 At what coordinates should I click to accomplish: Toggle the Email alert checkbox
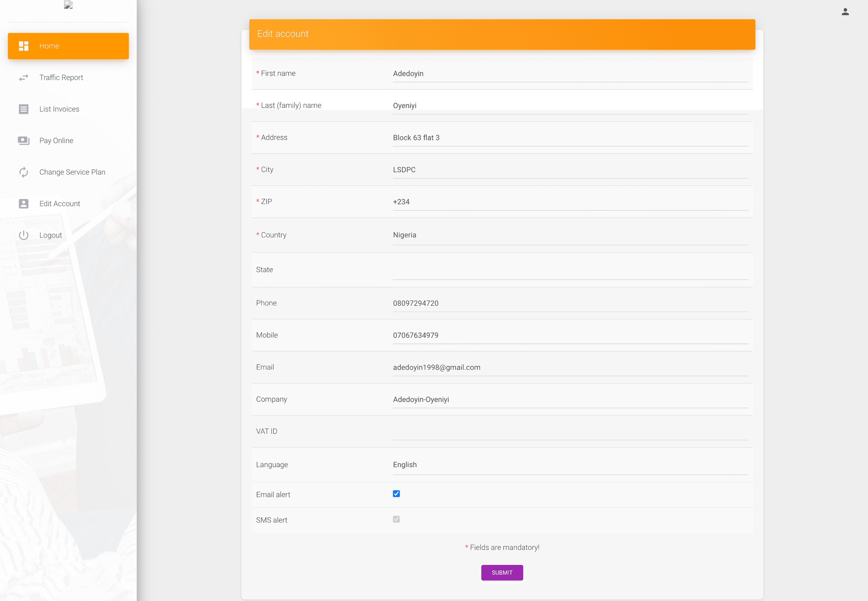pyautogui.click(x=396, y=494)
